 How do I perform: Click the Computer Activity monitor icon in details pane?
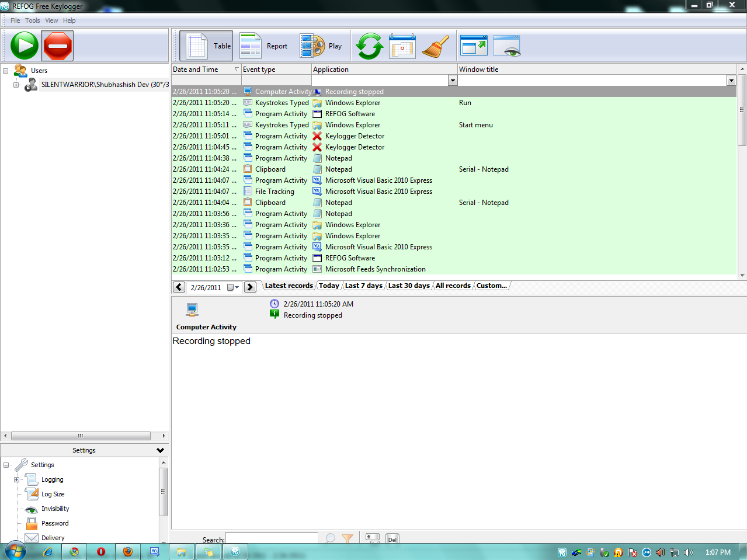point(192,309)
